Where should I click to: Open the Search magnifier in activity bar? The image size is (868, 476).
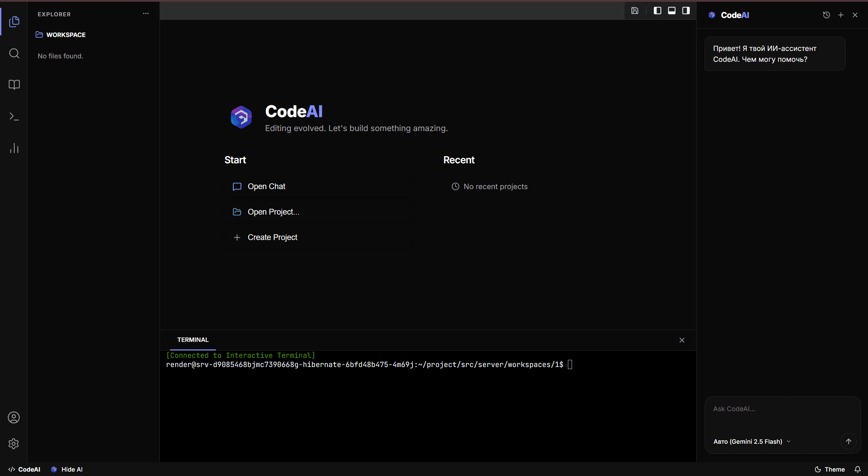(14, 53)
